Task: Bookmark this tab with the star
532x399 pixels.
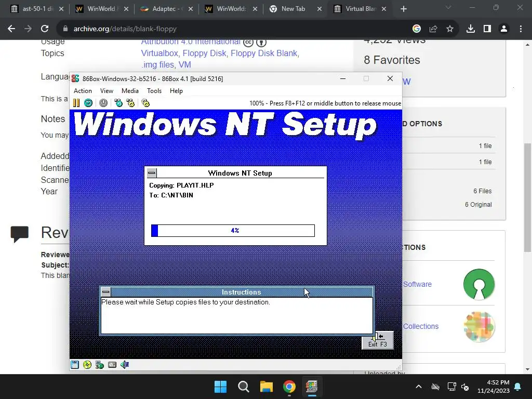Action: [450, 29]
